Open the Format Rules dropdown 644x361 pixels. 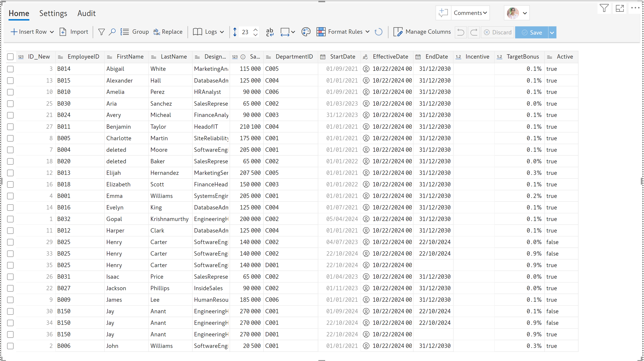click(367, 32)
